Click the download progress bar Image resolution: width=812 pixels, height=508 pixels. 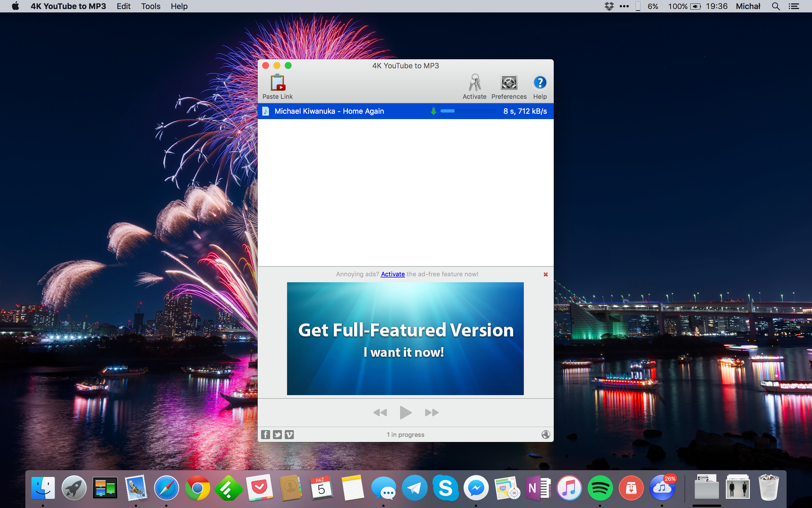coord(468,111)
